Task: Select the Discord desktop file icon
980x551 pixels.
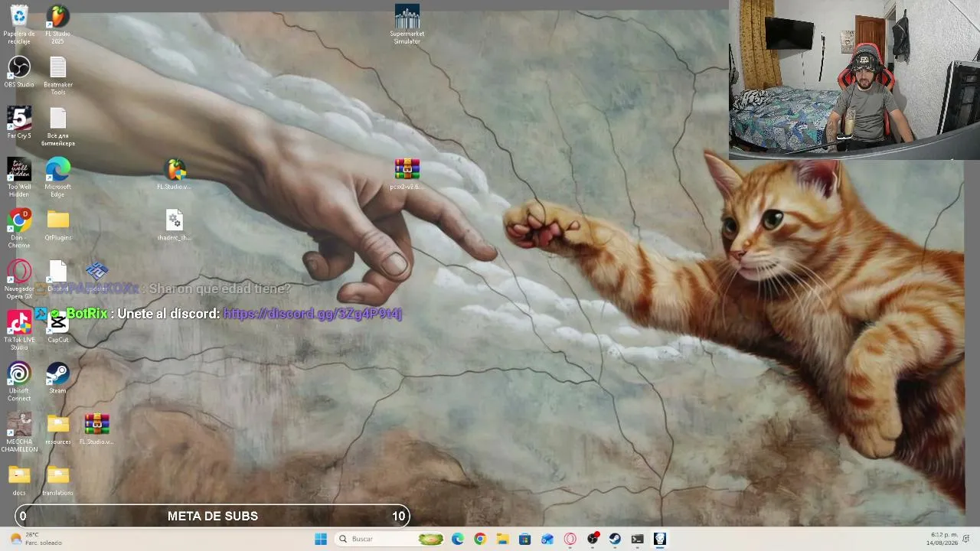Action: (x=58, y=276)
